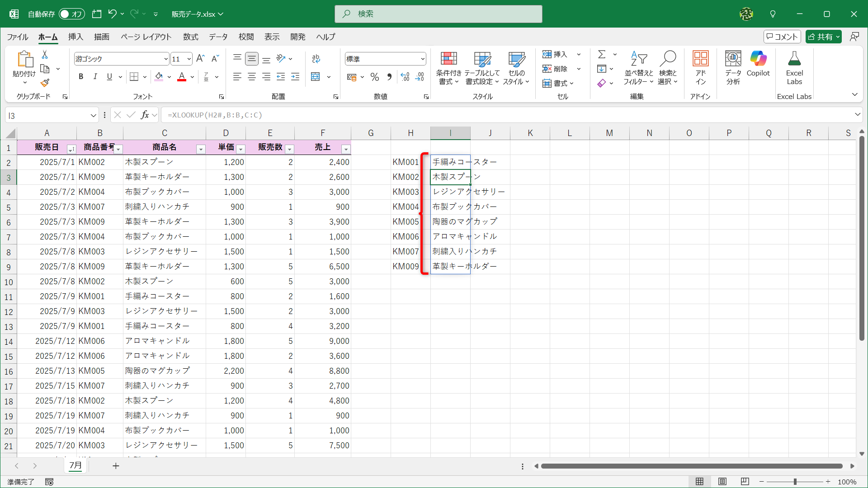The width and height of the screenshot is (868, 488).
Task: Toggle italic formatting button
Action: 95,77
